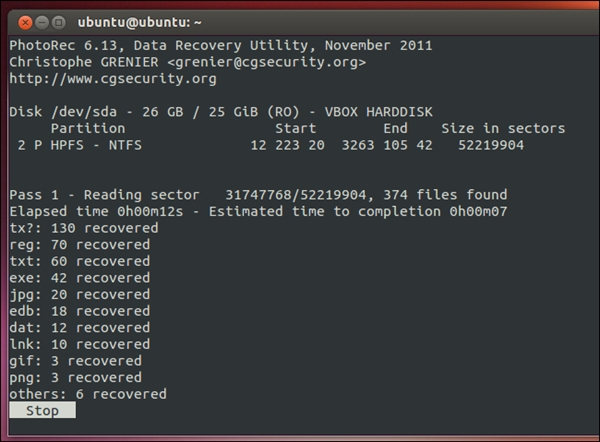600x442 pixels.
Task: Click the "png: 3 recovered" line
Action: coord(75,378)
